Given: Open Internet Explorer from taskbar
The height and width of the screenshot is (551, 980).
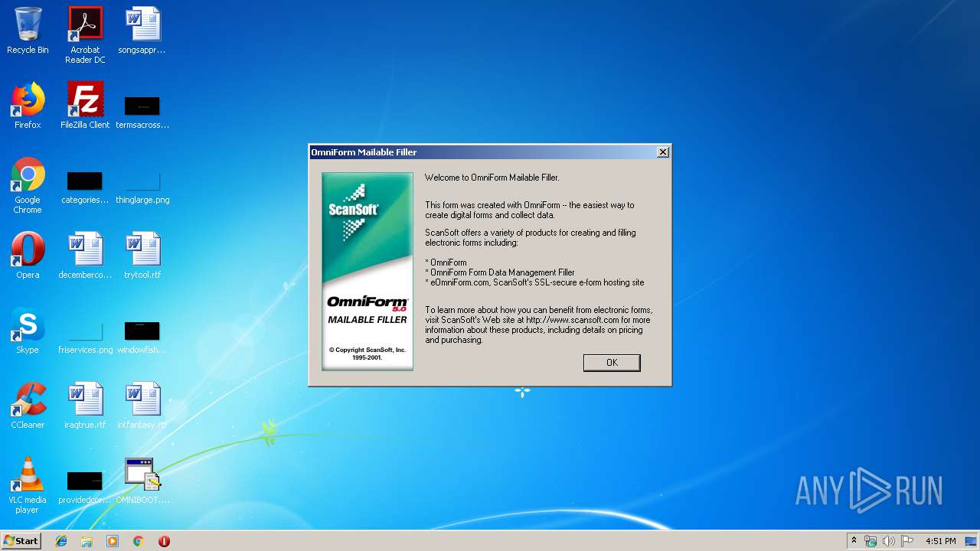Looking at the screenshot, I should coord(61,541).
